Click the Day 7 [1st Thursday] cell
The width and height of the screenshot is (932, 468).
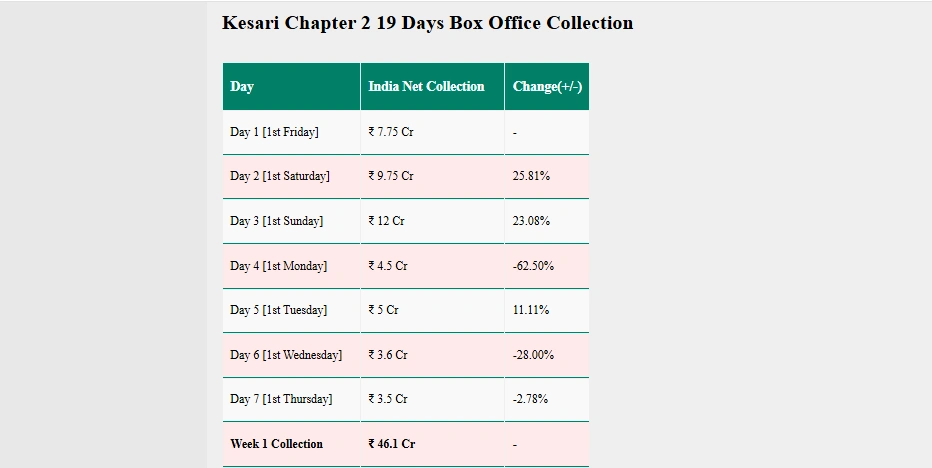(291, 399)
